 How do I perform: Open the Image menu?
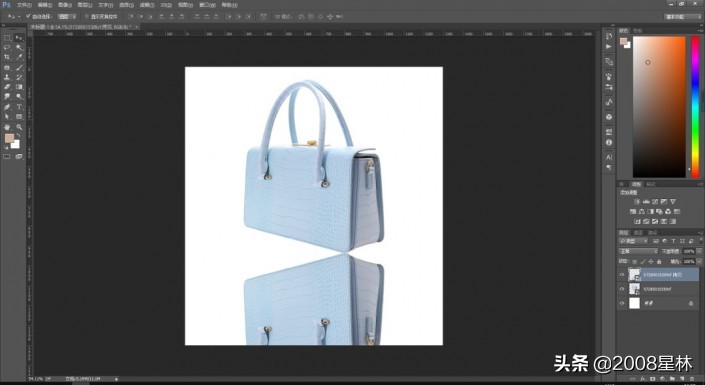(65, 5)
